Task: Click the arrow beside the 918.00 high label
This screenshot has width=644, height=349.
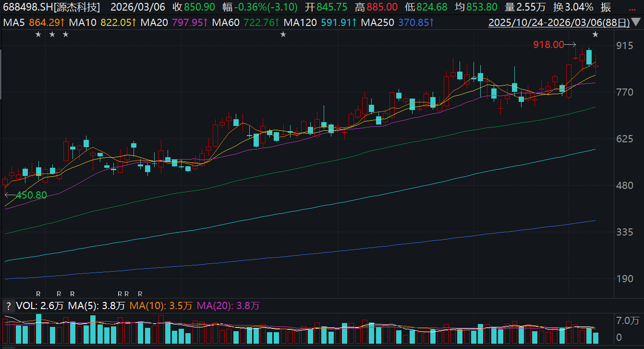Action: 571,45
